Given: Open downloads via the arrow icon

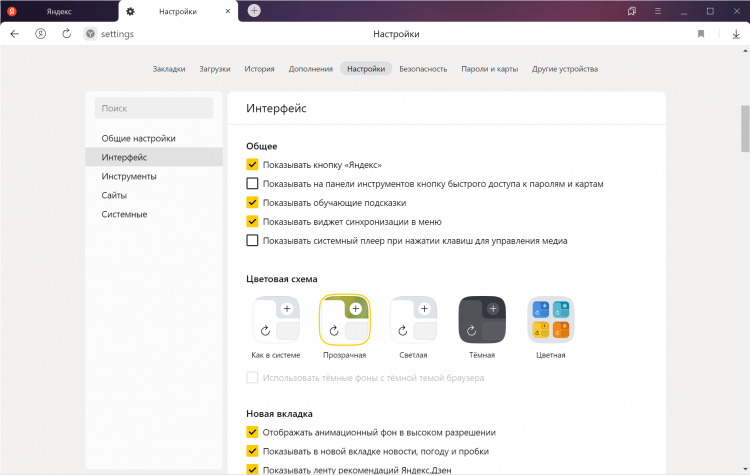Looking at the screenshot, I should (x=736, y=34).
